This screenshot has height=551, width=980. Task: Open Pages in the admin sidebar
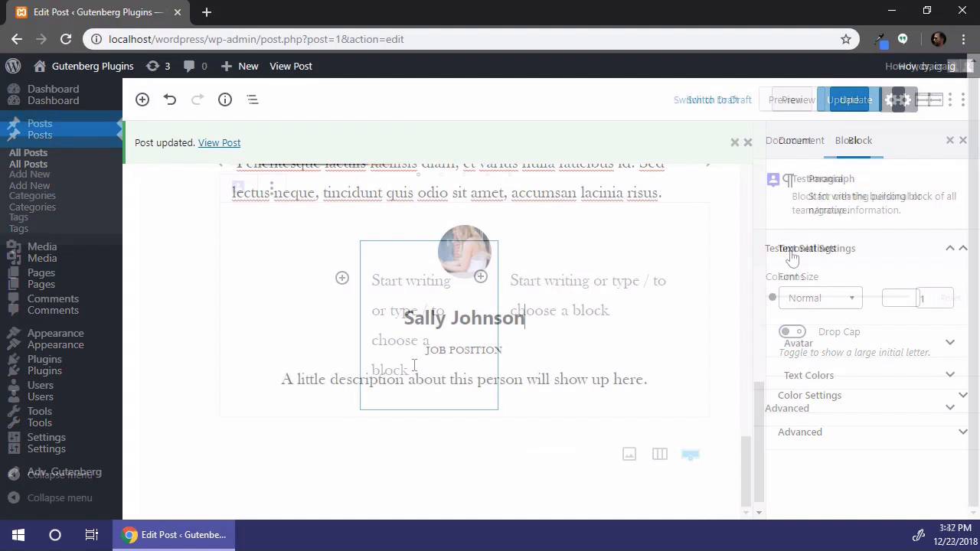tap(41, 284)
